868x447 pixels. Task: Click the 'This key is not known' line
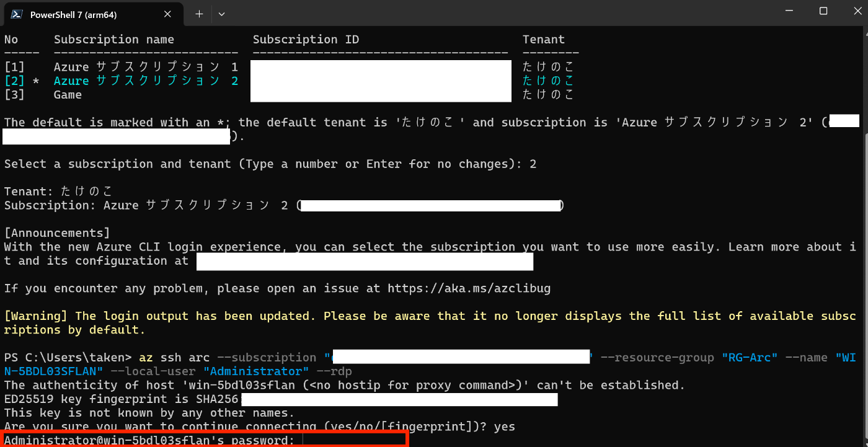pos(149,413)
